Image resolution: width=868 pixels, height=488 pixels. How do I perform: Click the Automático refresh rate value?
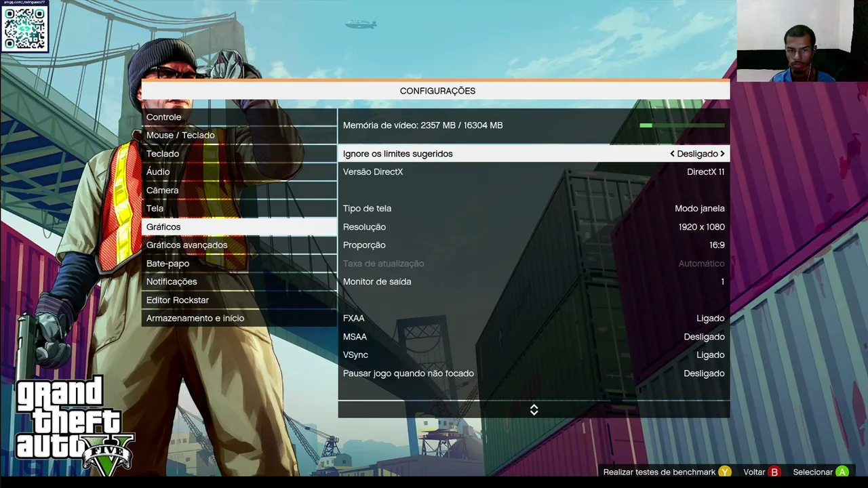click(701, 264)
